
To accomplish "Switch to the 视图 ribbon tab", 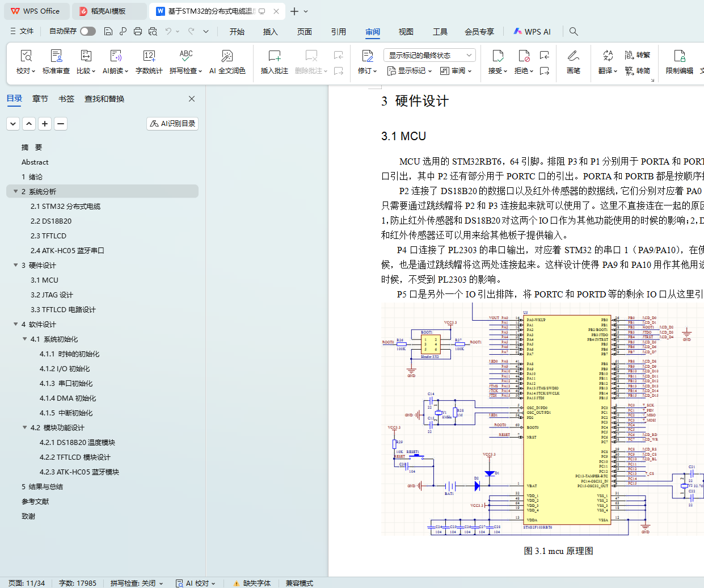I will point(406,32).
